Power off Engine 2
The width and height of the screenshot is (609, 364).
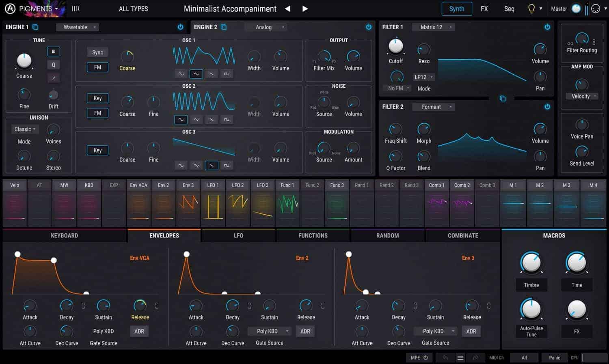pyautogui.click(x=368, y=27)
